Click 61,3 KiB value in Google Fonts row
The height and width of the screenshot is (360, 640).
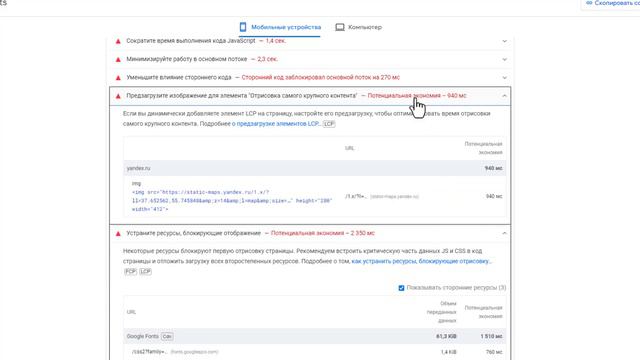click(446, 336)
